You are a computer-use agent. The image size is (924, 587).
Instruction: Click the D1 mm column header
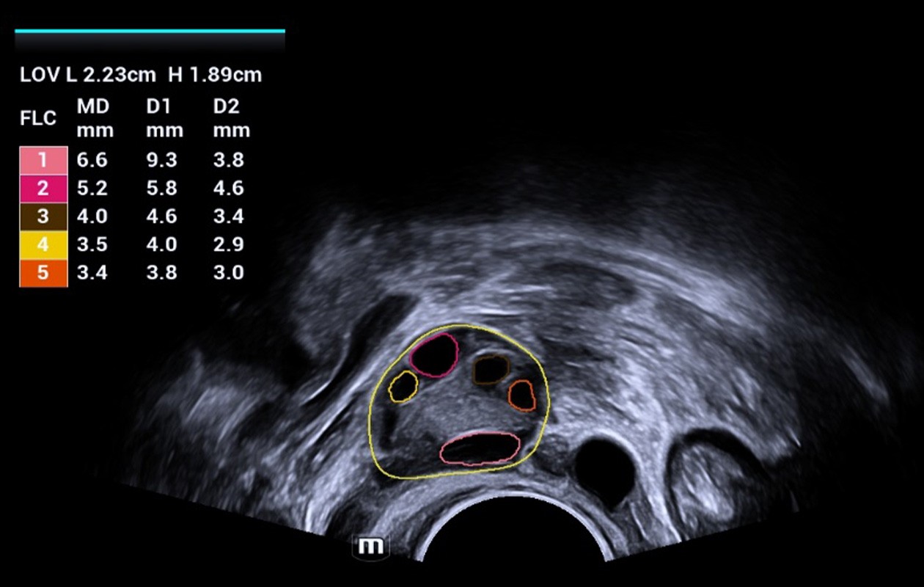click(x=164, y=118)
